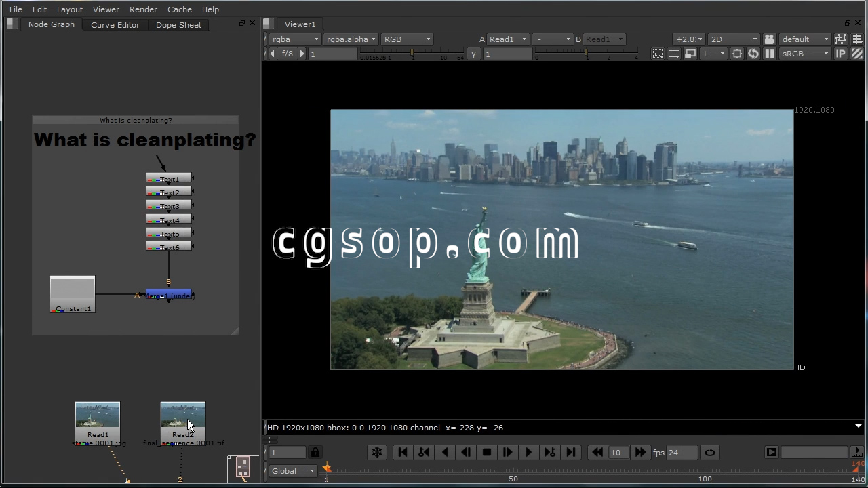
Task: Toggle the IP input process button
Action: click(841, 54)
